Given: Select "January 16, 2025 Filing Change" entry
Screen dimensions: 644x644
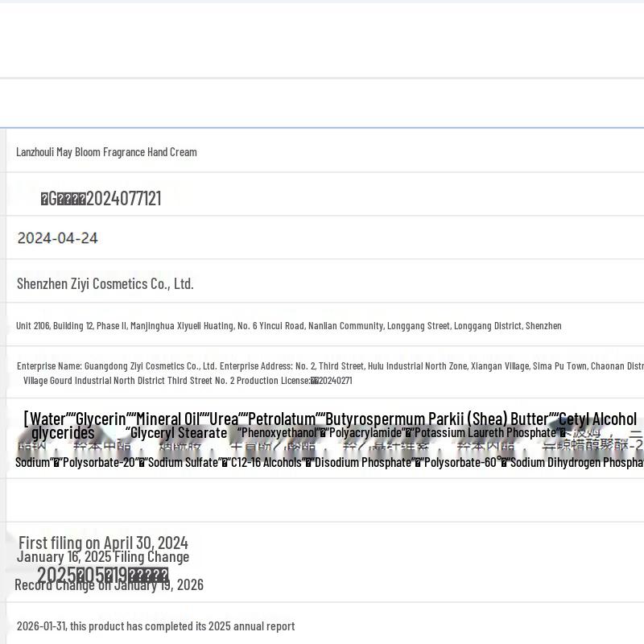Looking at the screenshot, I should [x=103, y=557].
